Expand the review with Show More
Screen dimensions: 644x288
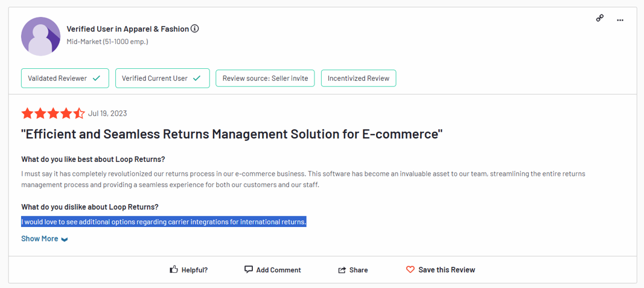(x=44, y=238)
